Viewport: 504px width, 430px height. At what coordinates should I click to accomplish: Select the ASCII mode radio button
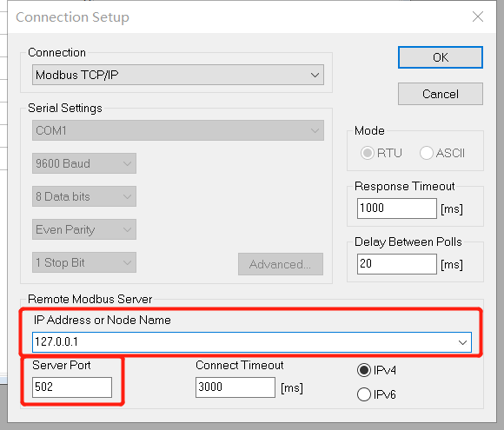pyautogui.click(x=426, y=153)
